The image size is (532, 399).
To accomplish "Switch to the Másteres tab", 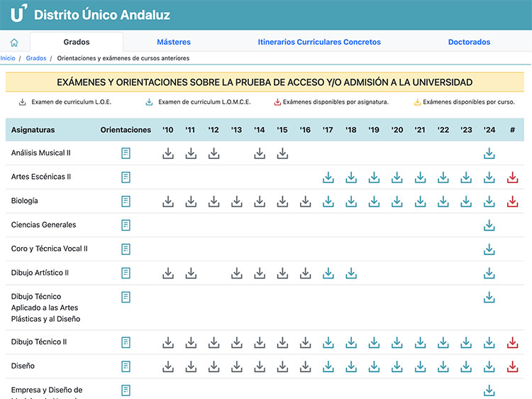I will click(174, 42).
